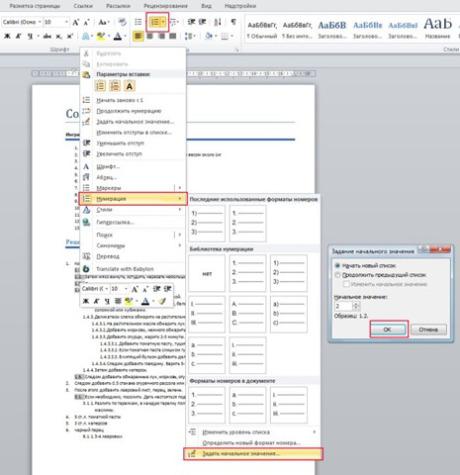
Task: Center text using the ribbon alignment icon
Action: [x=150, y=36]
